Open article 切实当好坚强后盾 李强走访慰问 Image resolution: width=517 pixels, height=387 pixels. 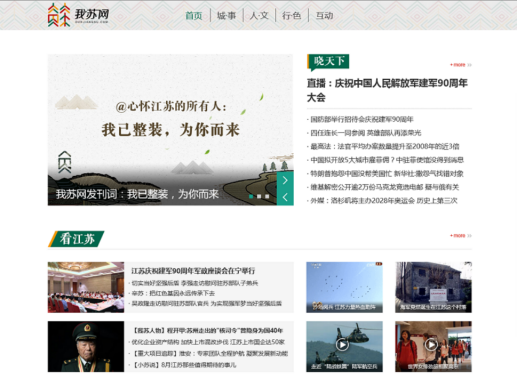tap(195, 283)
